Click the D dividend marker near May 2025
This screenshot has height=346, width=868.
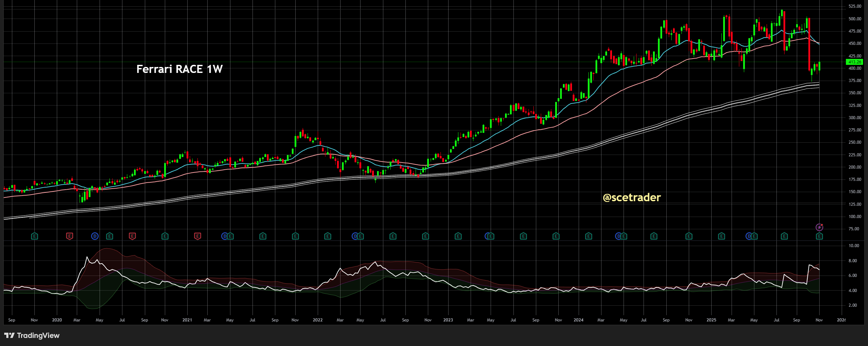[749, 236]
